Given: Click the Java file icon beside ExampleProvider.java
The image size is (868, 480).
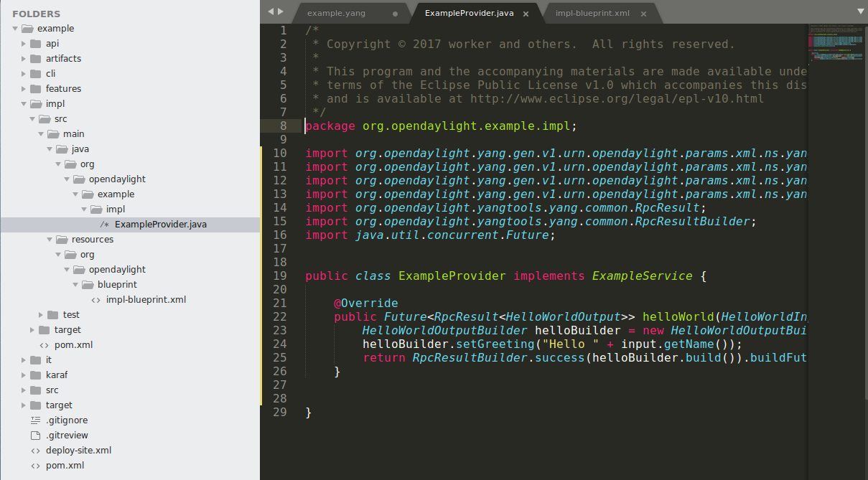Looking at the screenshot, I should pos(104,225).
